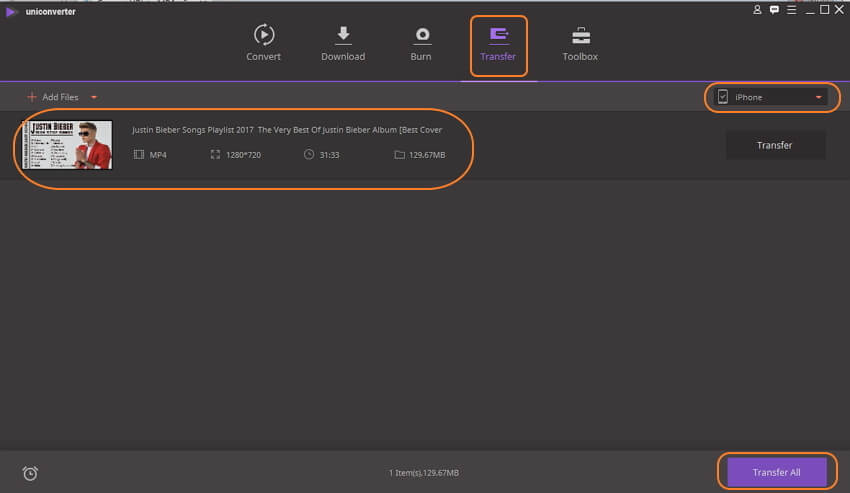Switch to the Download tab
850x493 pixels.
(x=343, y=43)
